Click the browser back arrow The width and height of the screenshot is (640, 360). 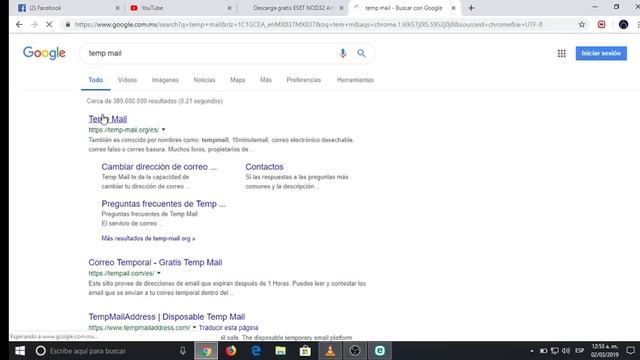(x=19, y=24)
